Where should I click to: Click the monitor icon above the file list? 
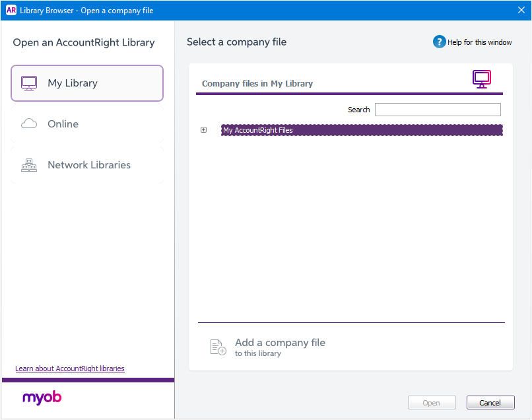click(481, 79)
